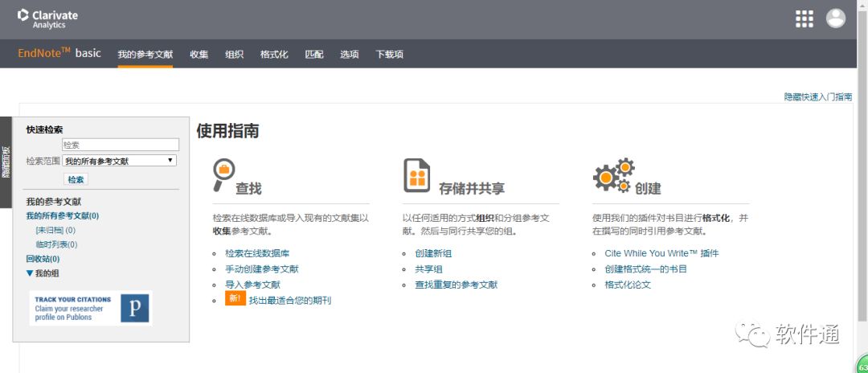Click the 创建 gears icon
This screenshot has height=373, width=868.
tap(612, 175)
